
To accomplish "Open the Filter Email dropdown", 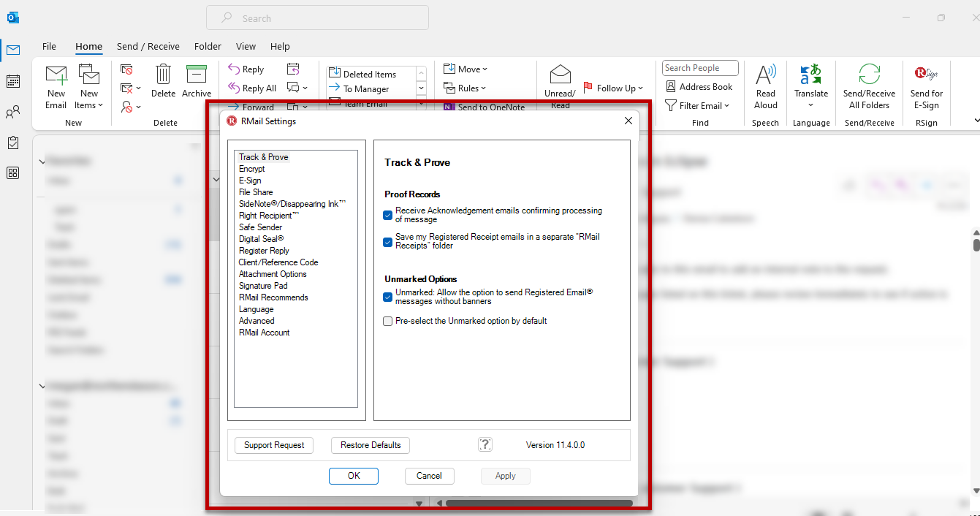I will coord(697,106).
